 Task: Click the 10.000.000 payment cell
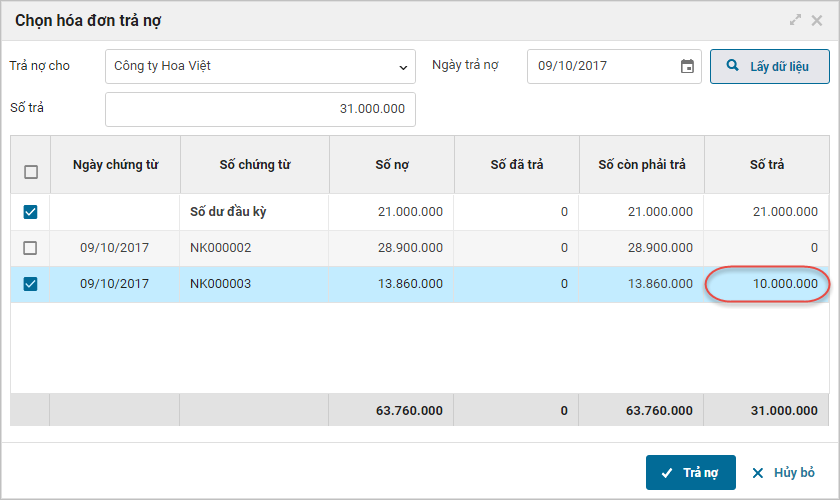coord(768,284)
